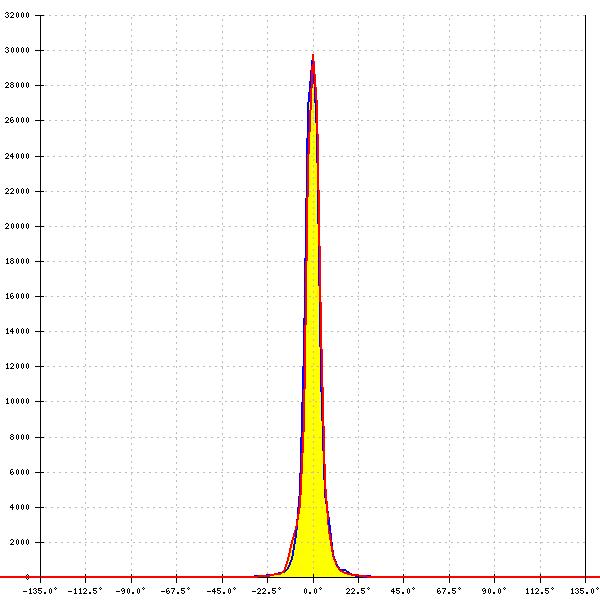Click the -22.5° x-axis label

[266, 591]
